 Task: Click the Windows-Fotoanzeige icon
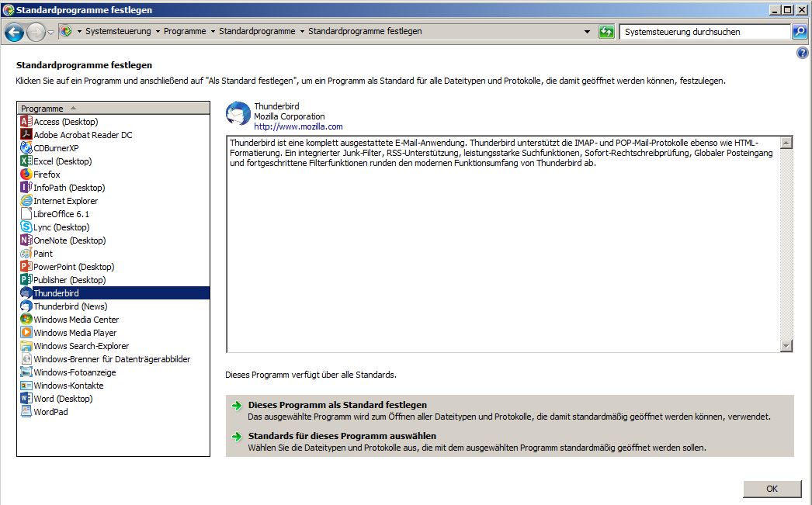[x=26, y=372]
